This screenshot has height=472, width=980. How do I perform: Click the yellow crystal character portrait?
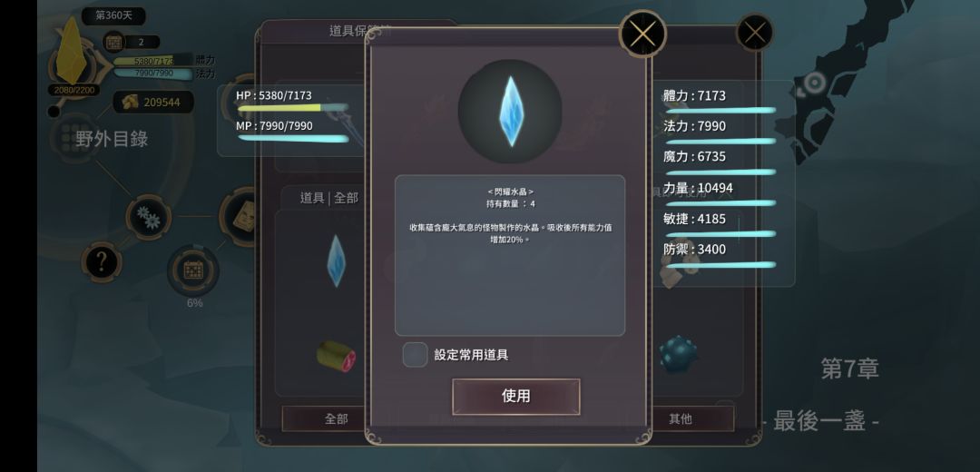pos(71,51)
